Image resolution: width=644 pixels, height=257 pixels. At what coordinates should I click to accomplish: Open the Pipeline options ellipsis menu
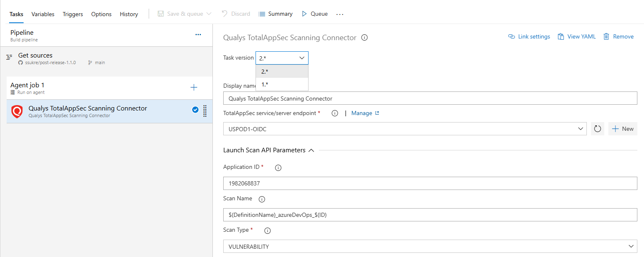(198, 35)
